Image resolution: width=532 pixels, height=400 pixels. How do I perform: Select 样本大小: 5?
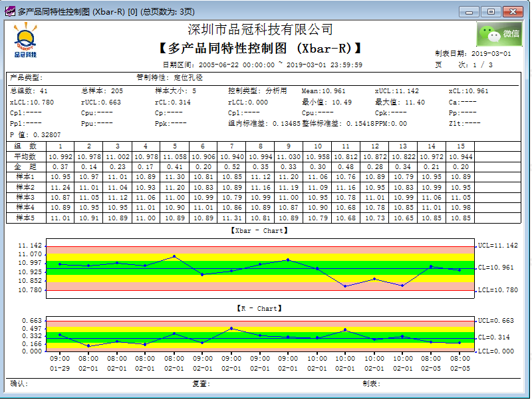click(x=176, y=91)
